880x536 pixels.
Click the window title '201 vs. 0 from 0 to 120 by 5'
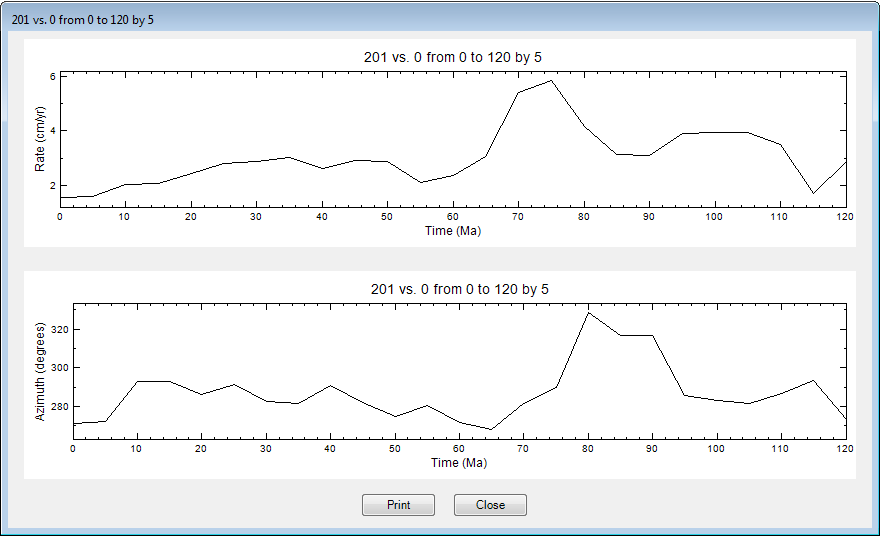coord(82,20)
